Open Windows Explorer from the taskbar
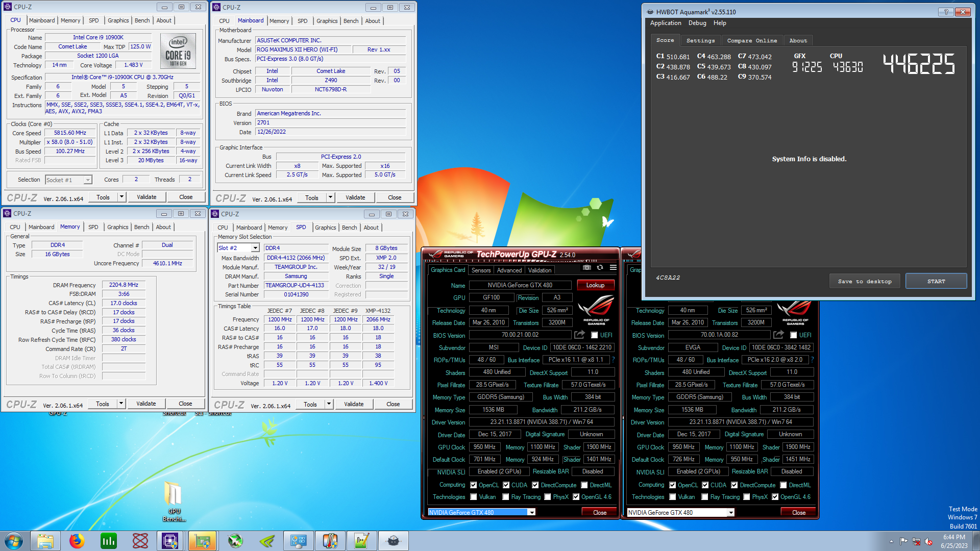Viewport: 980px width, 551px height. [45, 541]
